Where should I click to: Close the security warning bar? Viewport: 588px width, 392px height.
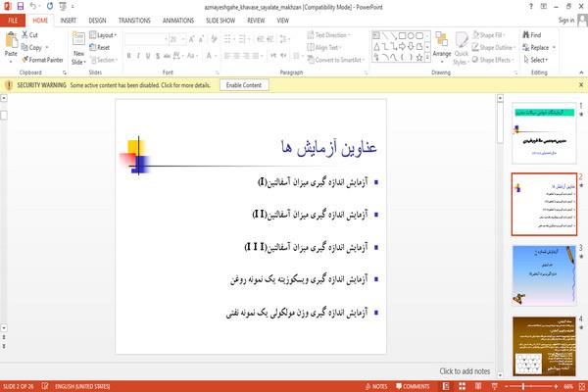click(581, 85)
